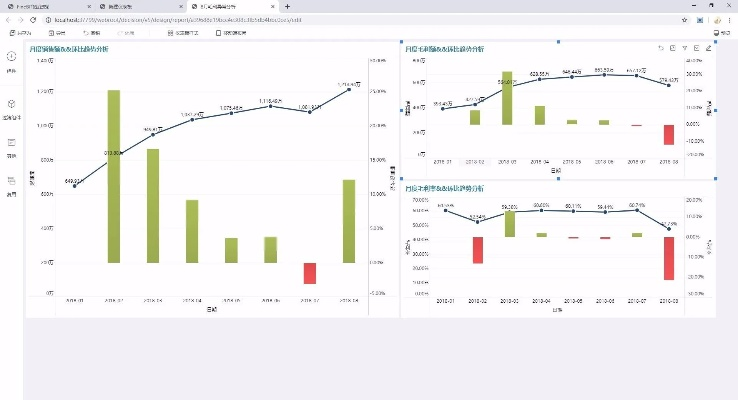Select the third sidebar icon below the cube
Image resolution: width=738 pixels, height=400 pixels.
coord(11,143)
